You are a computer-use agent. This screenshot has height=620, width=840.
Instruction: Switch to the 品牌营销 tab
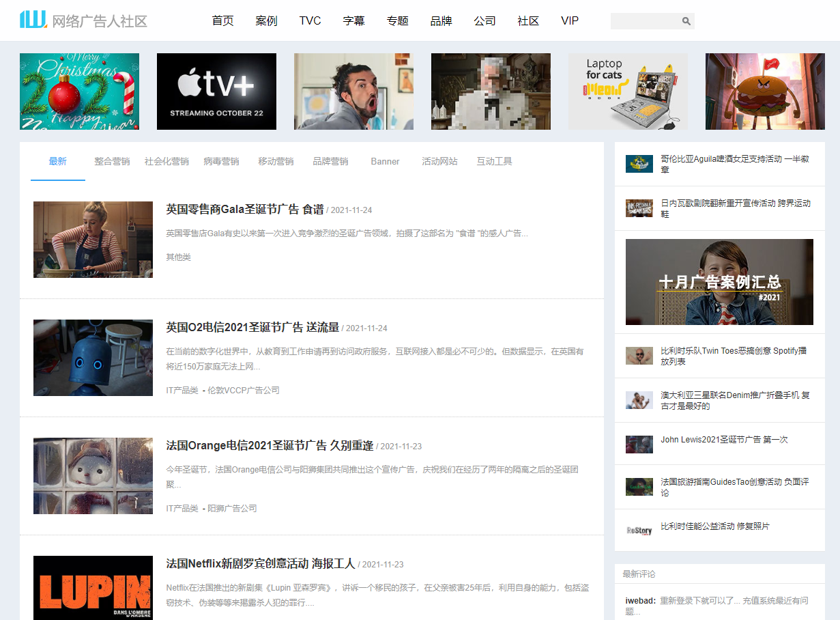pos(330,162)
